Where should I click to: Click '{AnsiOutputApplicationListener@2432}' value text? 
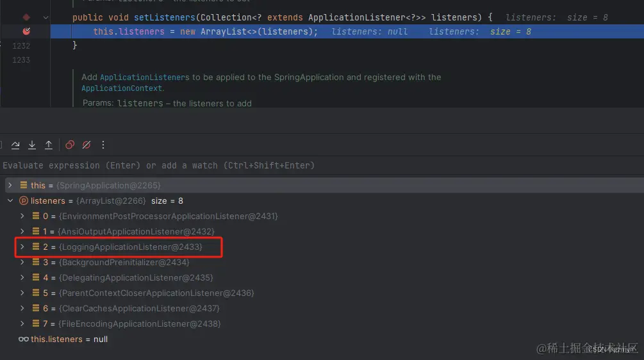coord(136,231)
